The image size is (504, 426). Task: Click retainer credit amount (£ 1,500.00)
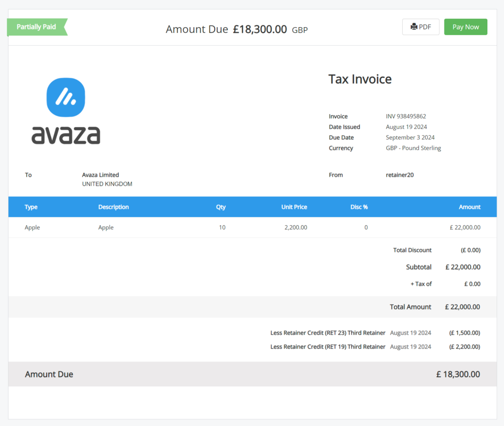click(465, 333)
